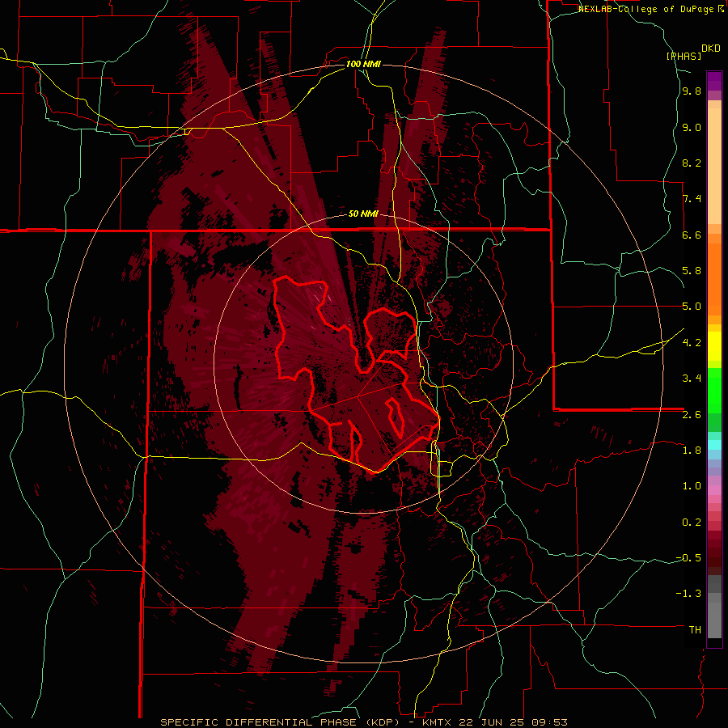The image size is (728, 728).
Task: Pick the cyan band of the color bar
Action: (714, 444)
